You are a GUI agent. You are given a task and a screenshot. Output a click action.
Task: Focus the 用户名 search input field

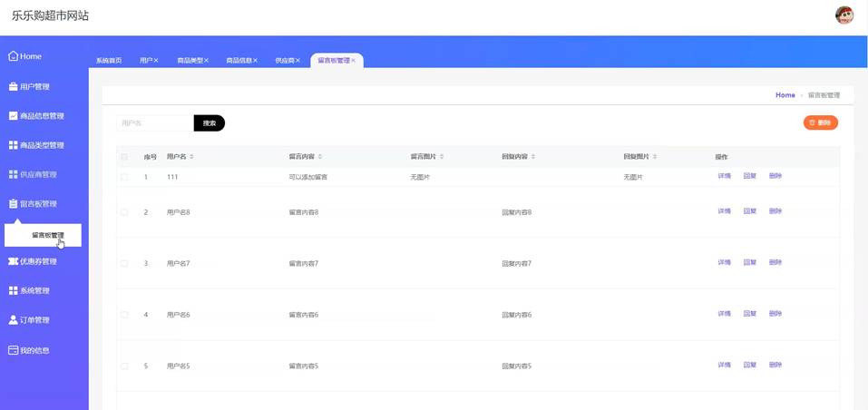(x=155, y=122)
